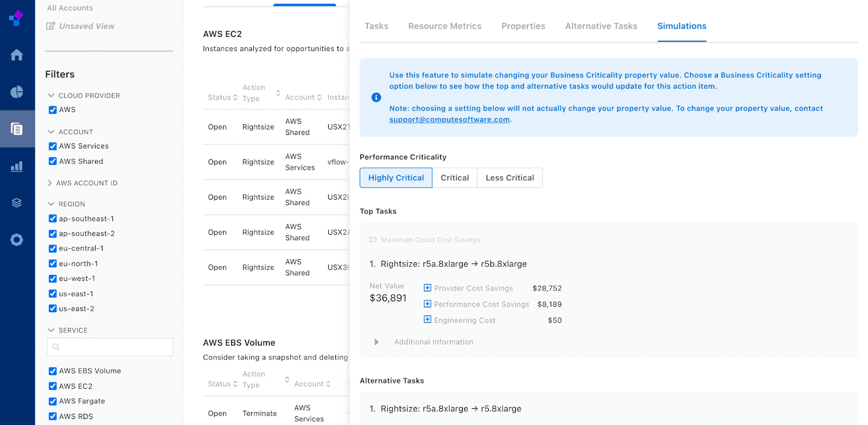868x425 pixels.
Task: Switch to the Resource Metrics tab
Action: [444, 26]
